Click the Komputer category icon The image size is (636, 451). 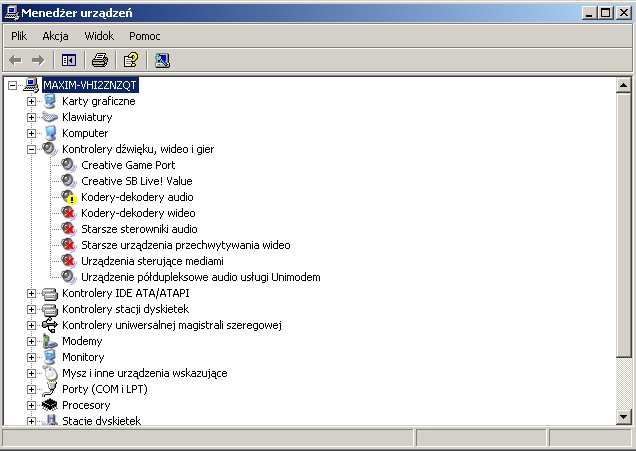point(49,133)
